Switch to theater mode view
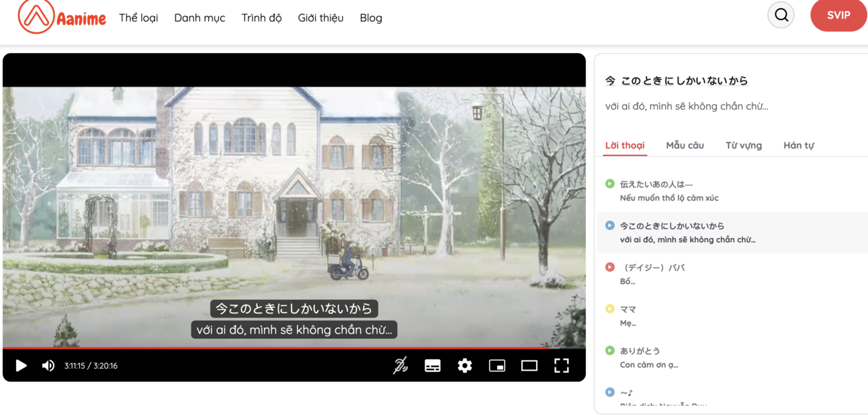The image size is (868, 415). pos(529,366)
